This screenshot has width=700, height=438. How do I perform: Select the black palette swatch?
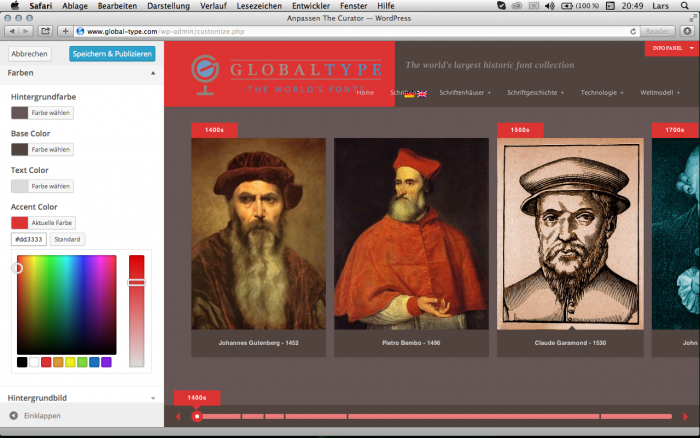click(22, 362)
